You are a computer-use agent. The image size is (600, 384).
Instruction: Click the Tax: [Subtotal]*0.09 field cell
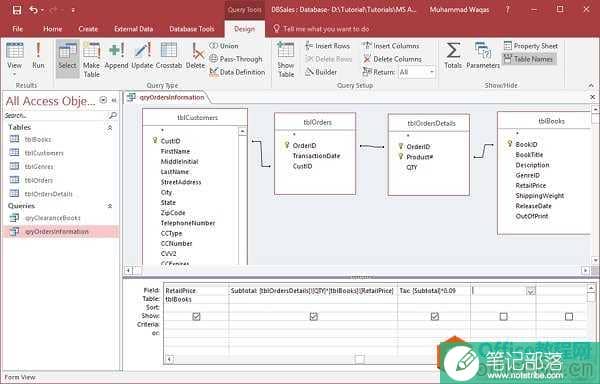coord(434,291)
